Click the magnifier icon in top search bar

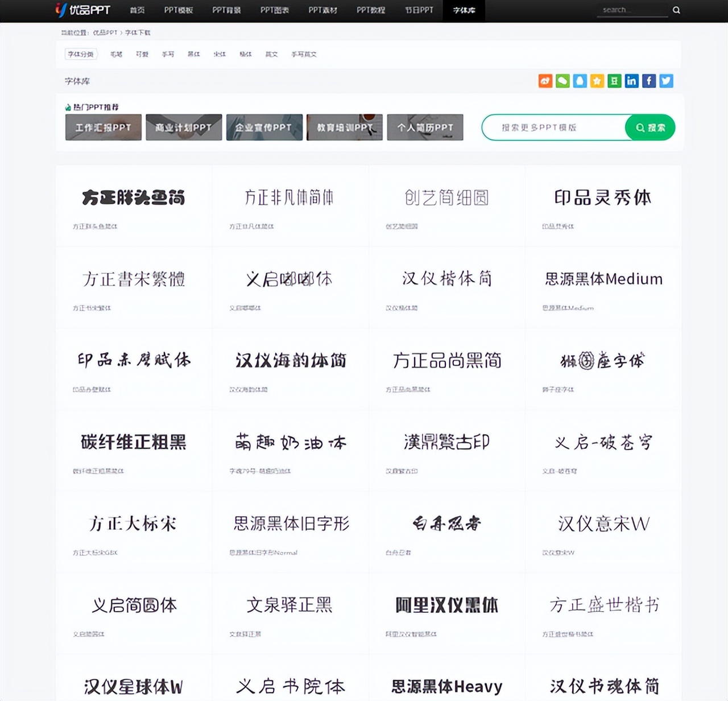click(x=676, y=10)
